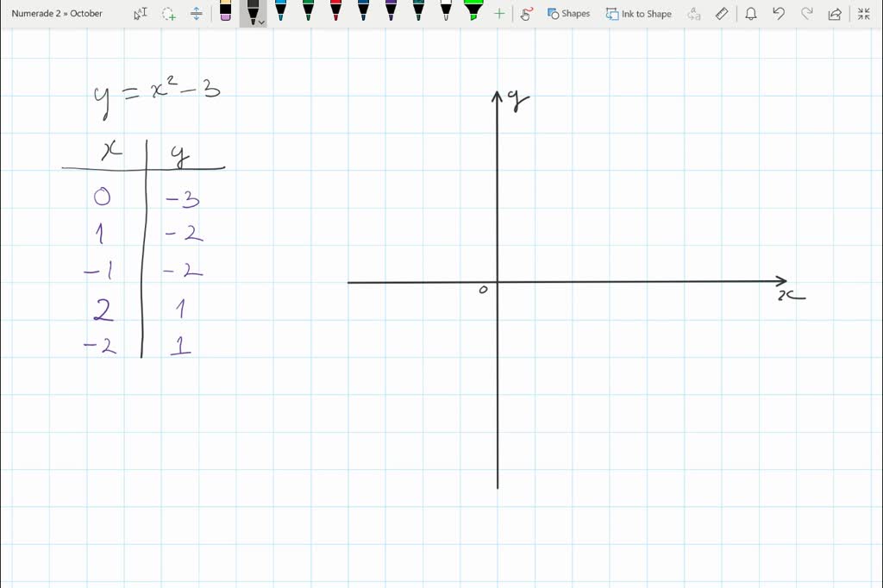
Task: Open the notifications bell
Action: pyautogui.click(x=751, y=14)
